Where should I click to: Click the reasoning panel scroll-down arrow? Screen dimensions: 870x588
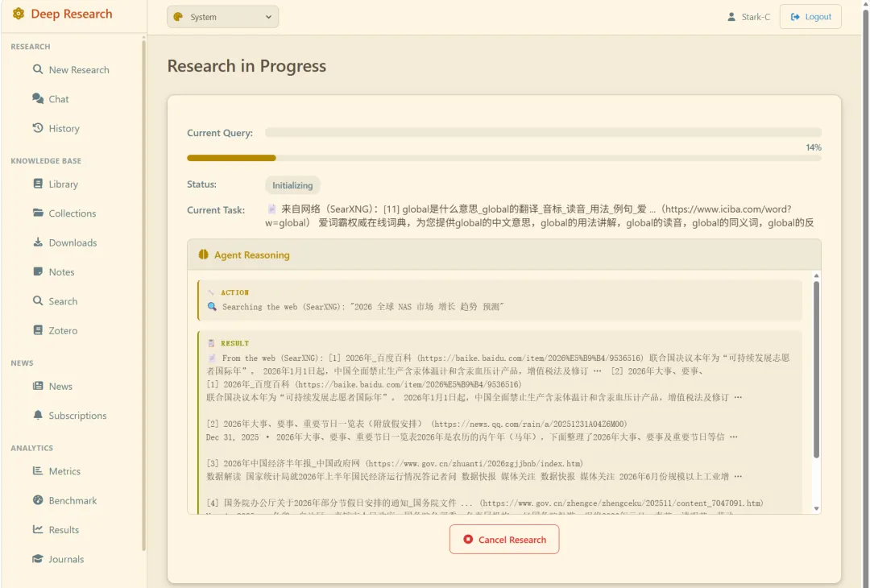coord(816,508)
